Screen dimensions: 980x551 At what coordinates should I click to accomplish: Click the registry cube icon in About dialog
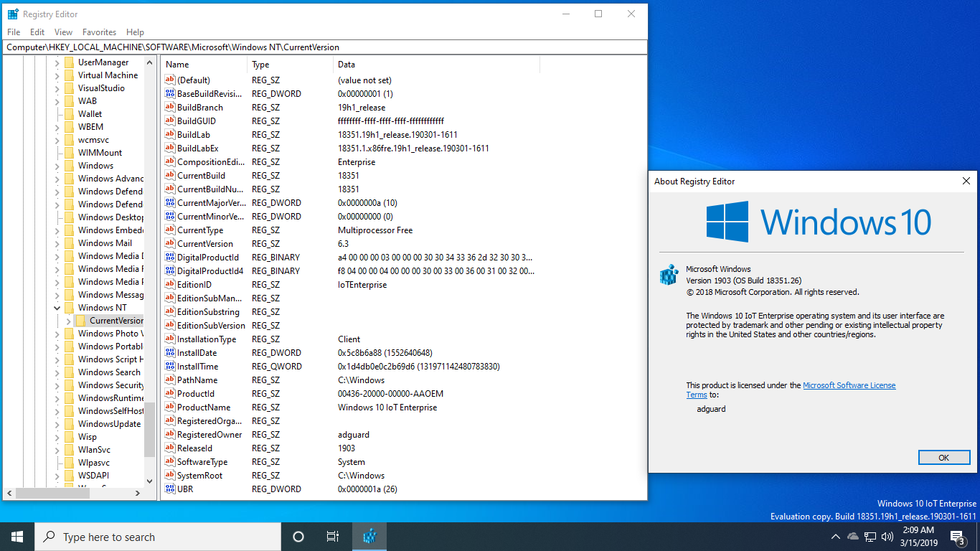[669, 275]
